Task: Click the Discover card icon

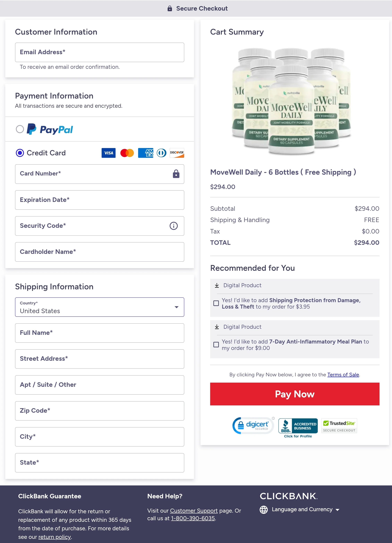Action: (x=176, y=153)
